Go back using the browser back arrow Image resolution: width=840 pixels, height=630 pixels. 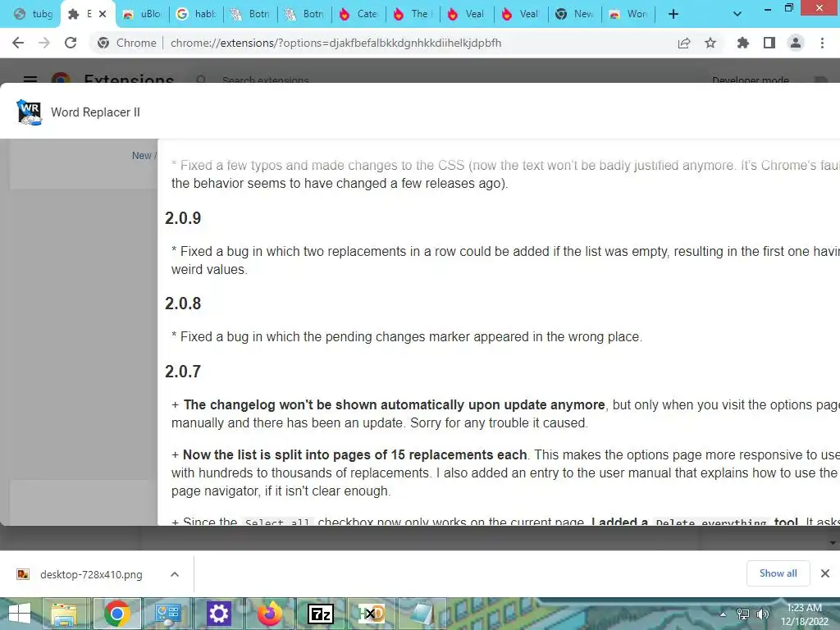pos(18,43)
